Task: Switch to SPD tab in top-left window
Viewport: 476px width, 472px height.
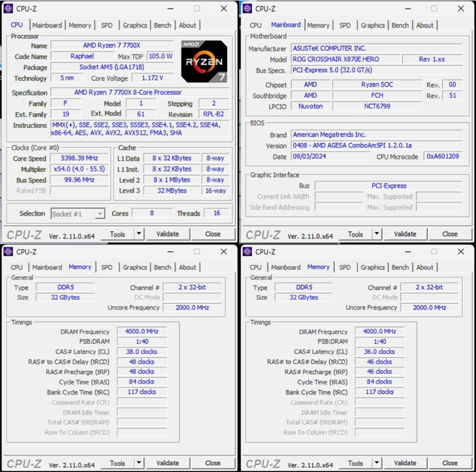Action: click(107, 25)
